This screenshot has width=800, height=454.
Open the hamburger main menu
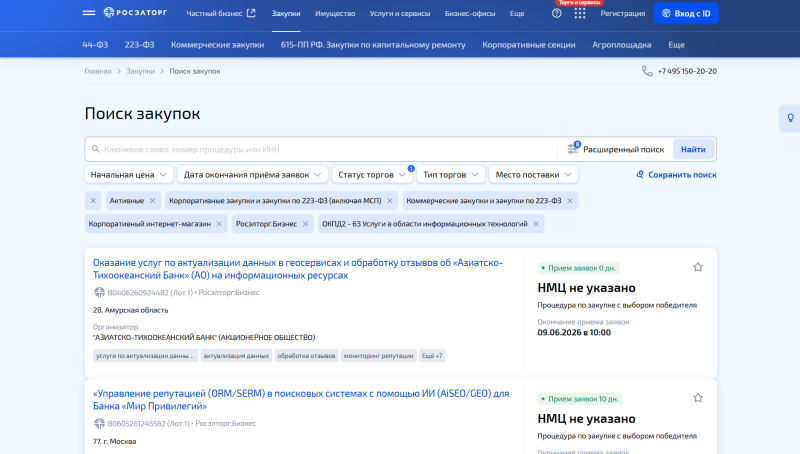tap(89, 13)
